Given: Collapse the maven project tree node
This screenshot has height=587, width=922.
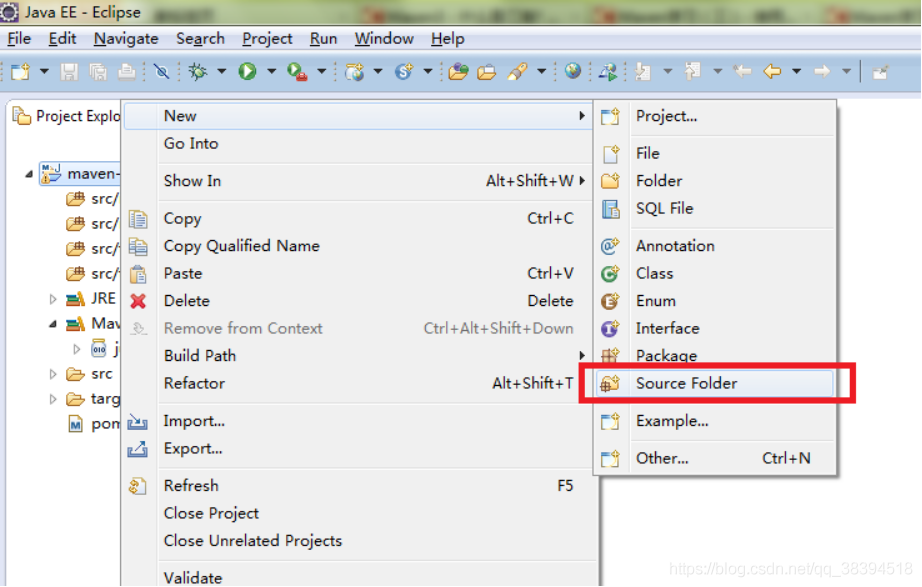Looking at the screenshot, I should 29,174.
